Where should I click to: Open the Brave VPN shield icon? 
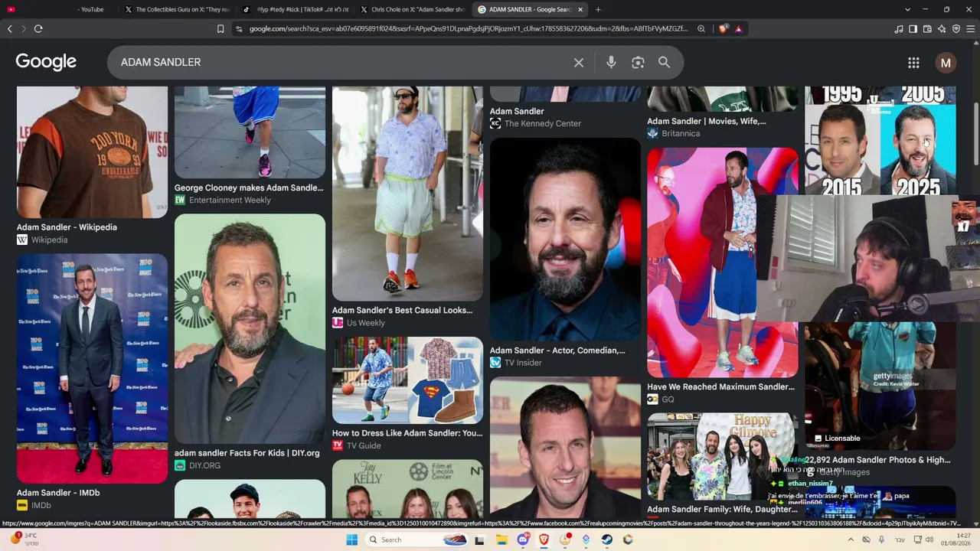956,29
